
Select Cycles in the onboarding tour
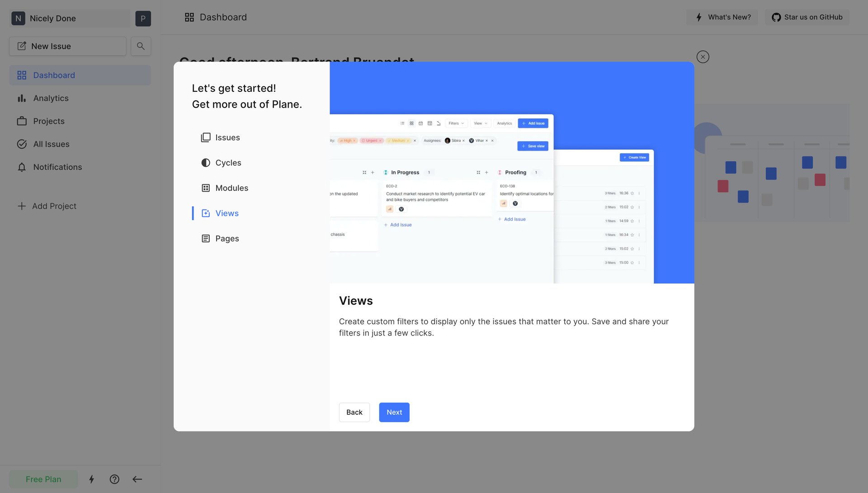228,163
